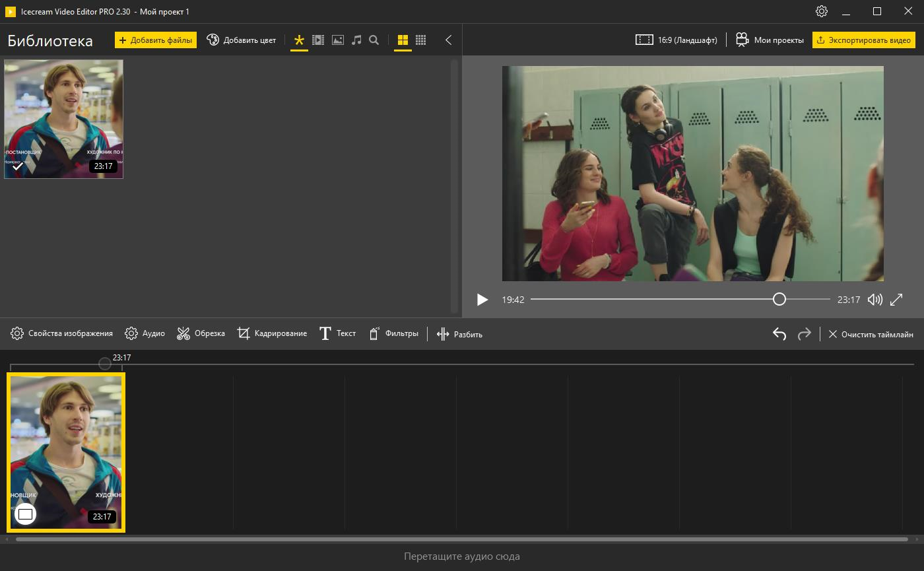Click the Добавить файлы button

pos(156,40)
